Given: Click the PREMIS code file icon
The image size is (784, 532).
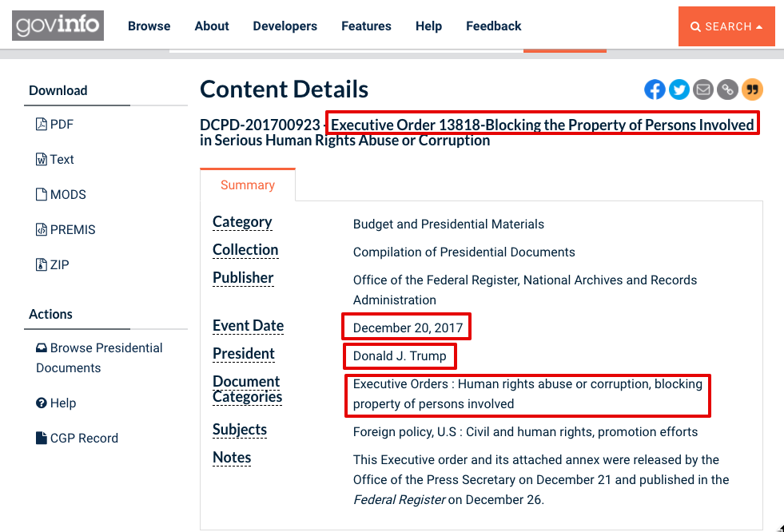Looking at the screenshot, I should pos(42,229).
